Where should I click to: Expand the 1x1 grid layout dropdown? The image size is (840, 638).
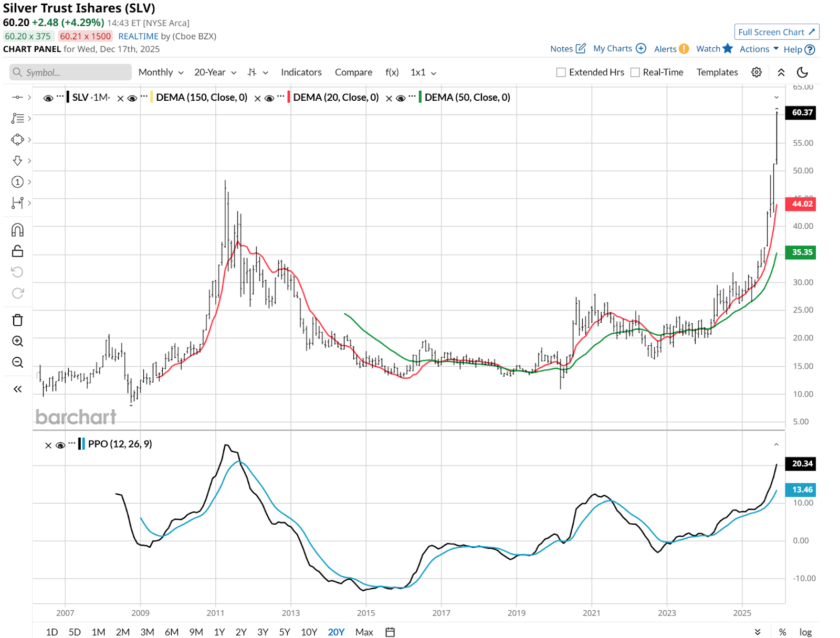(423, 72)
